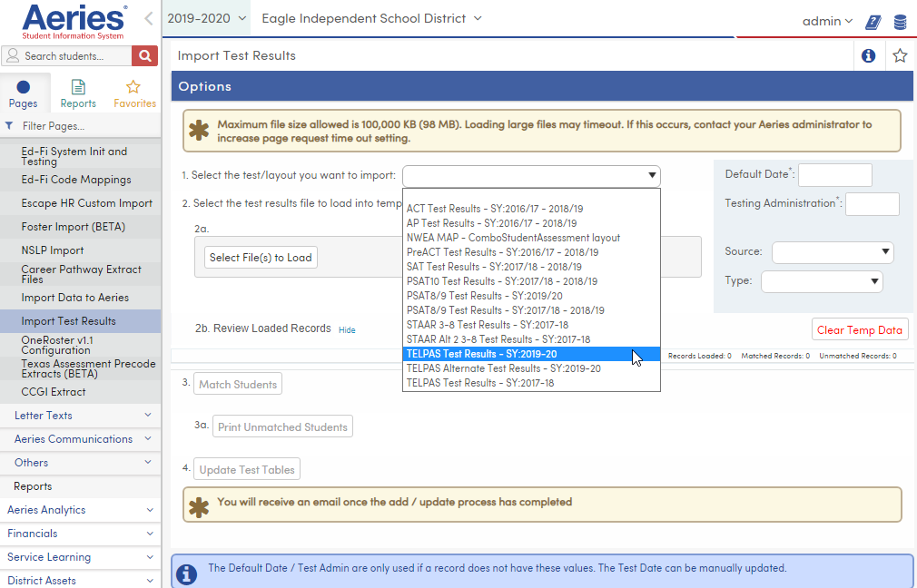
Task: Click the student search magnifier icon
Action: (x=144, y=55)
